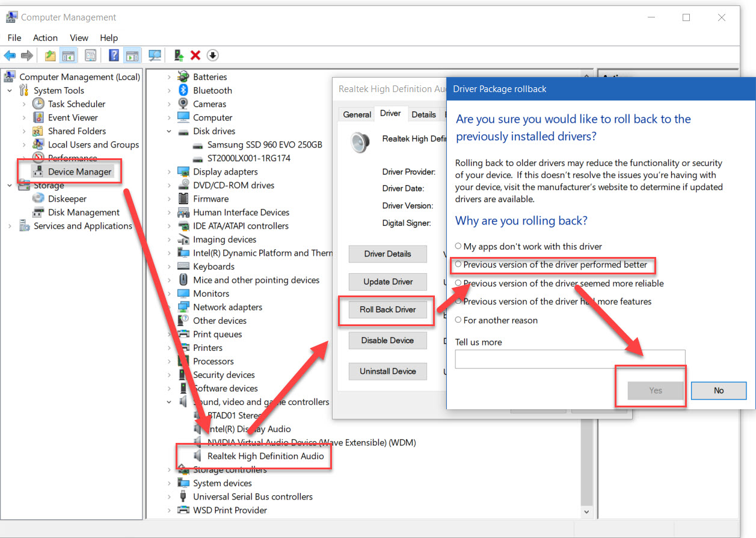The height and width of the screenshot is (538, 756).
Task: Click the Bluetooth category icon
Action: pyautogui.click(x=183, y=90)
